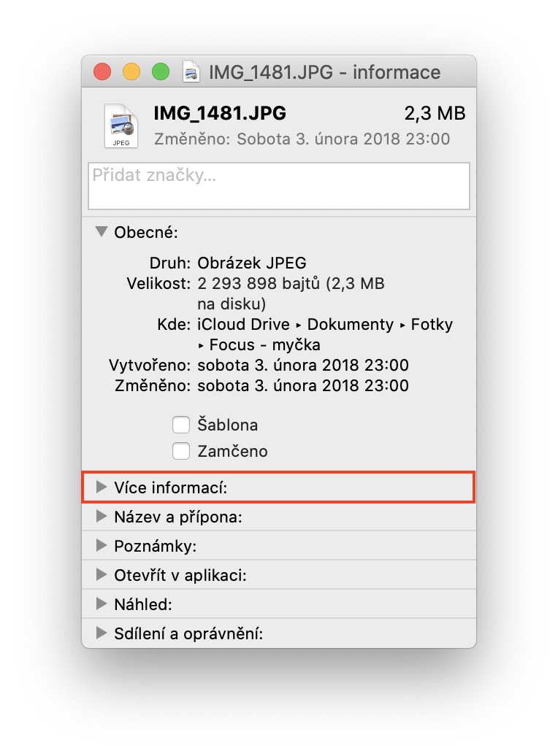The height and width of the screenshot is (756, 558).
Task: Expand the Název a přípona section
Action: click(102, 517)
